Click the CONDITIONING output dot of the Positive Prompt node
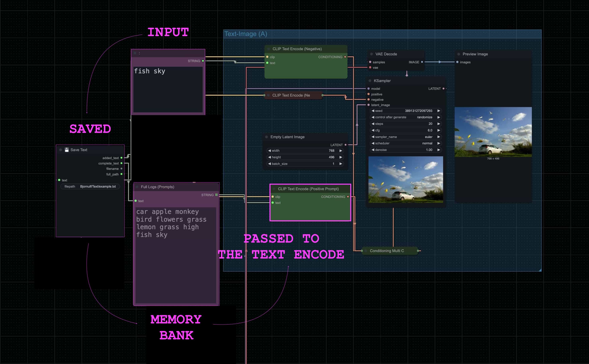Viewport: 589px width, 364px height. click(348, 197)
